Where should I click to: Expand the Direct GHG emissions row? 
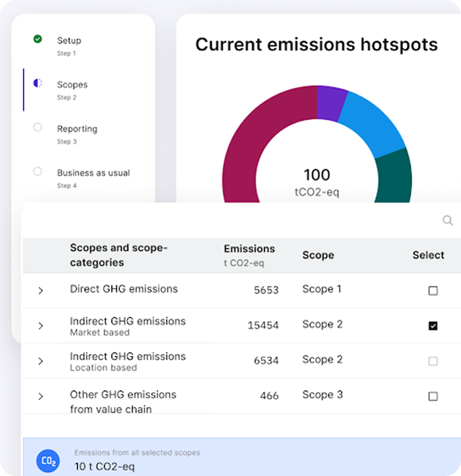[x=41, y=291]
